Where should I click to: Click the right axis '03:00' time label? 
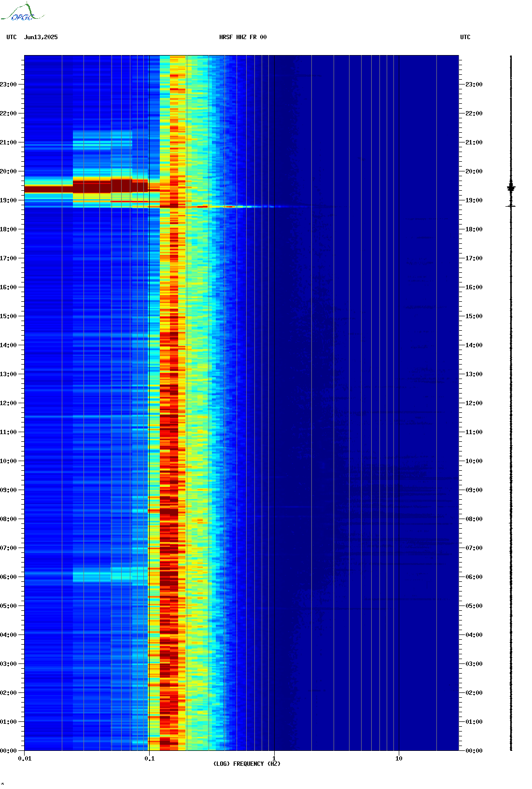[x=474, y=664]
